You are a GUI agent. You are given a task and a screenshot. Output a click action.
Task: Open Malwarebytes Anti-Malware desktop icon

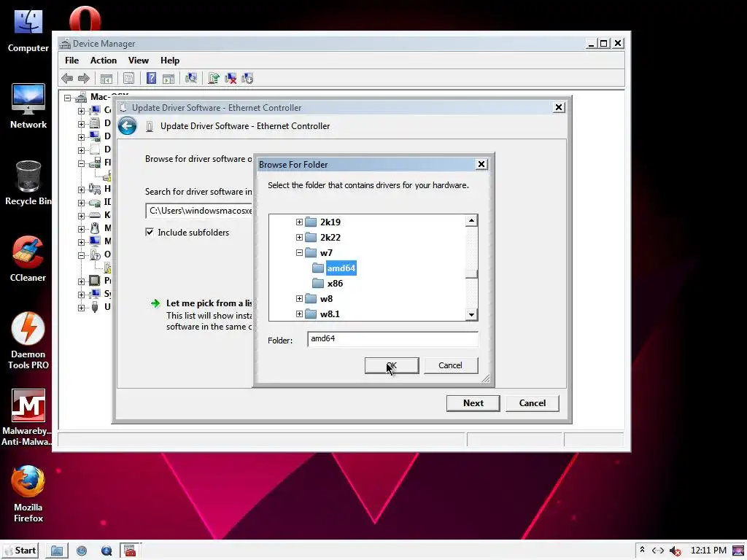click(x=28, y=417)
